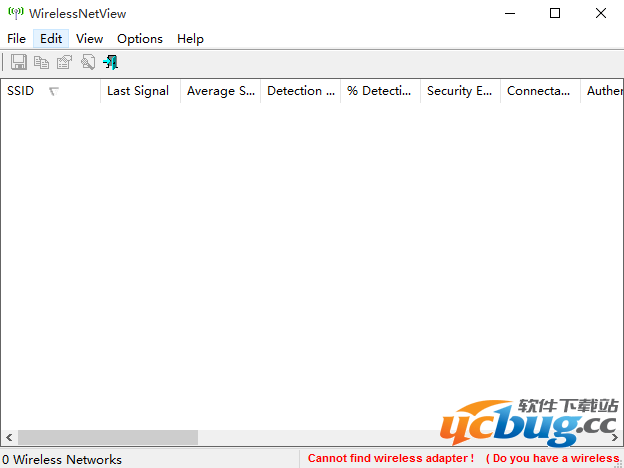
Task: Open the Help menu
Action: [190, 39]
